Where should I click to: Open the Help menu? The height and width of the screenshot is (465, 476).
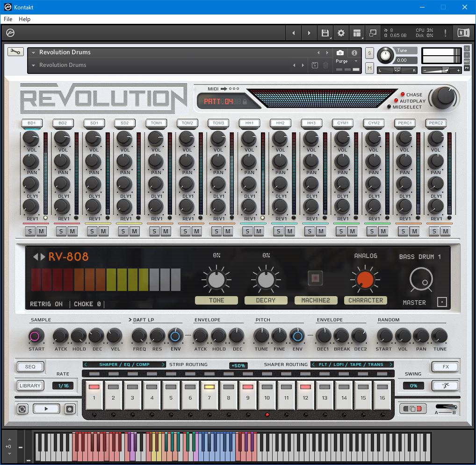[25, 19]
